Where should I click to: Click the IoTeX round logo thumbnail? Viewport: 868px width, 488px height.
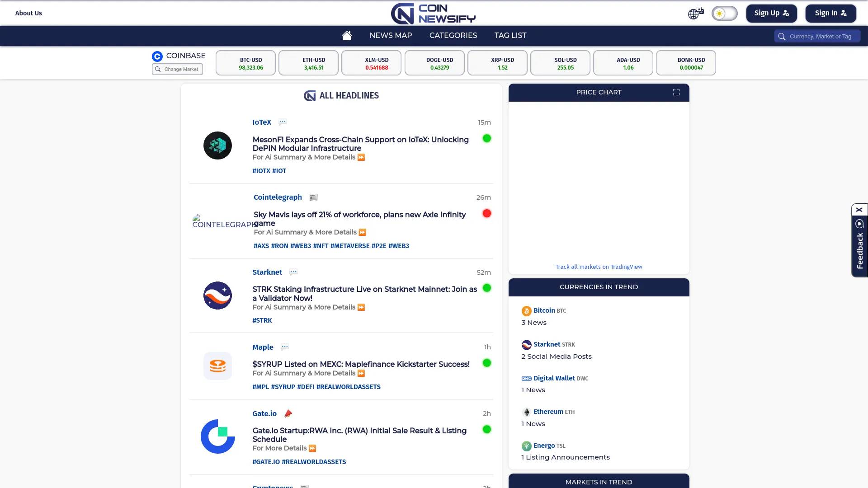click(217, 145)
